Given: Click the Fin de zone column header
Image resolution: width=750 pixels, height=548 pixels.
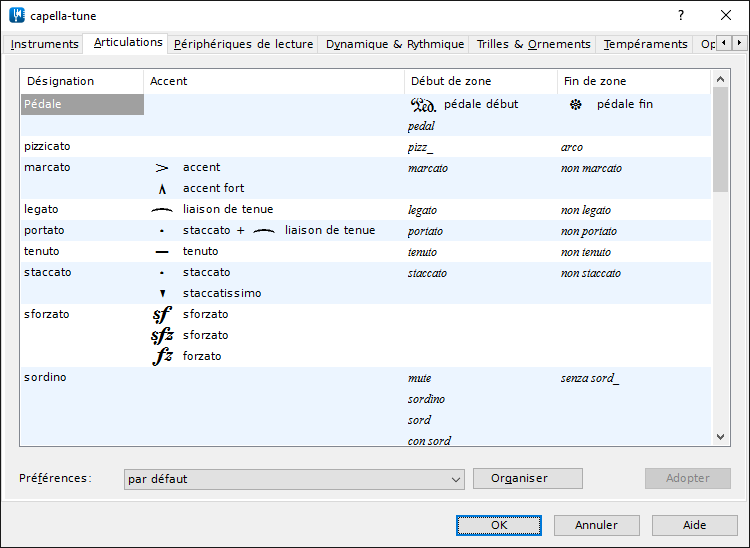Looking at the screenshot, I should (x=634, y=81).
